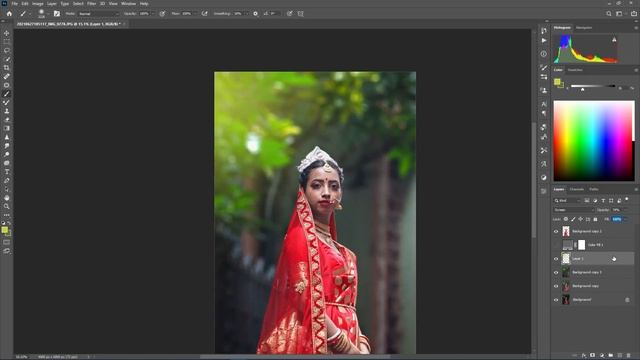Screen dimensions: 640x360
Task: Toggle lock all padlock icon
Action: [x=595, y=219]
